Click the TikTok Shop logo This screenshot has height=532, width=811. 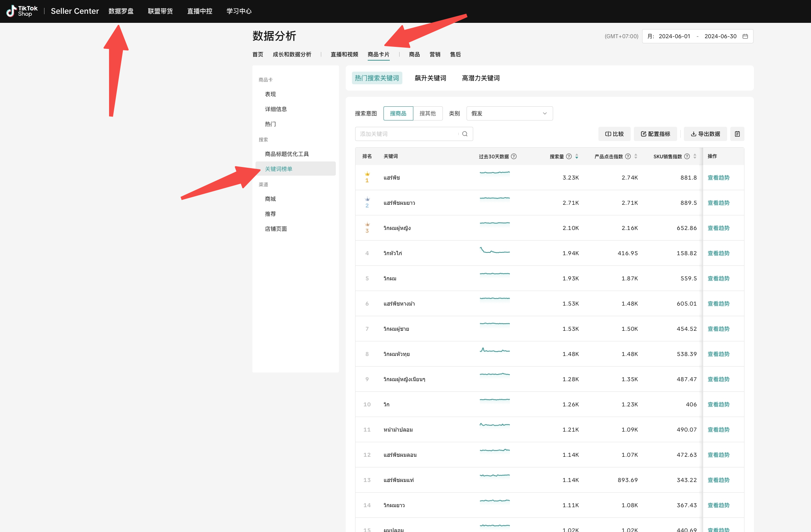[x=22, y=11]
